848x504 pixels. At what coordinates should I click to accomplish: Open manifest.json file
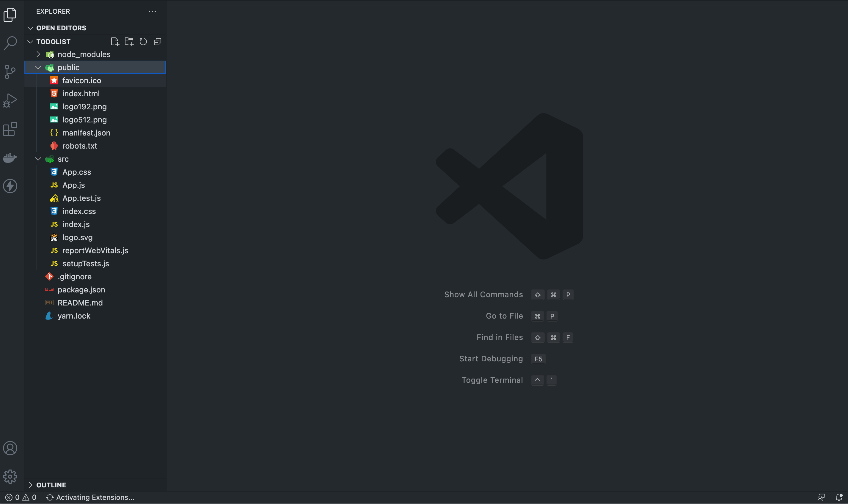point(95,133)
